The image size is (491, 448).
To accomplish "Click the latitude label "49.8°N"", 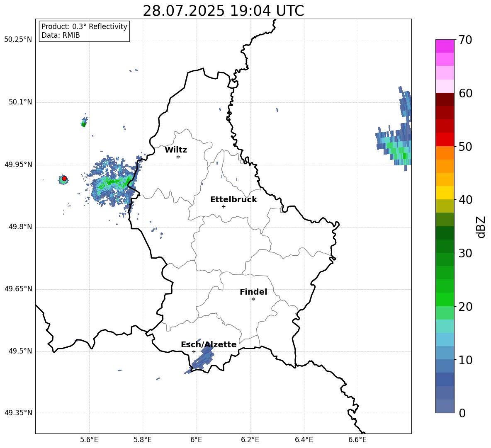I will (20, 227).
